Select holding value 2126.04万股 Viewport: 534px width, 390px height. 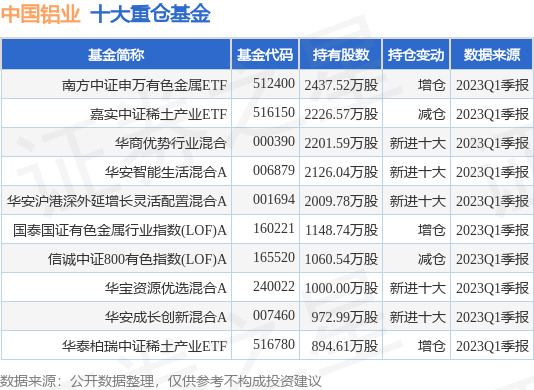click(341, 172)
